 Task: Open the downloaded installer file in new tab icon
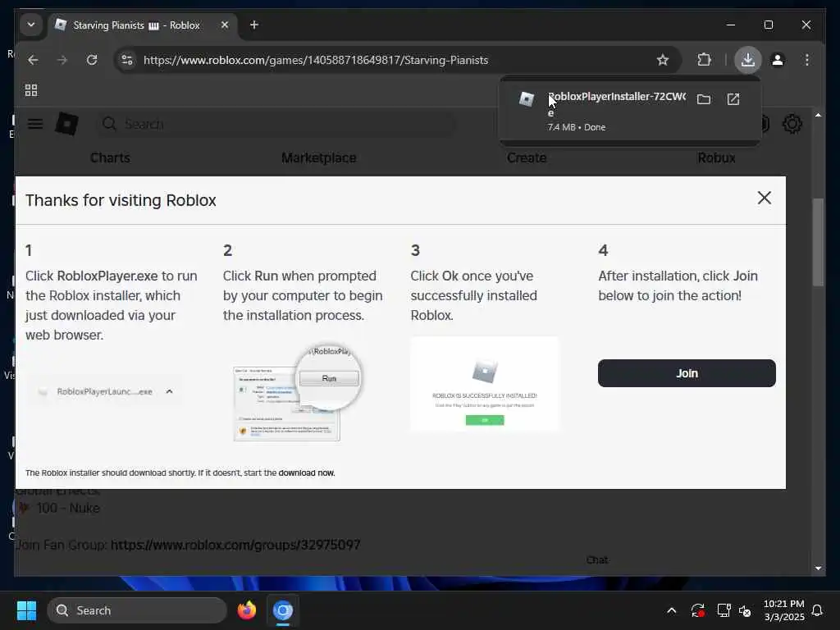[733, 99]
